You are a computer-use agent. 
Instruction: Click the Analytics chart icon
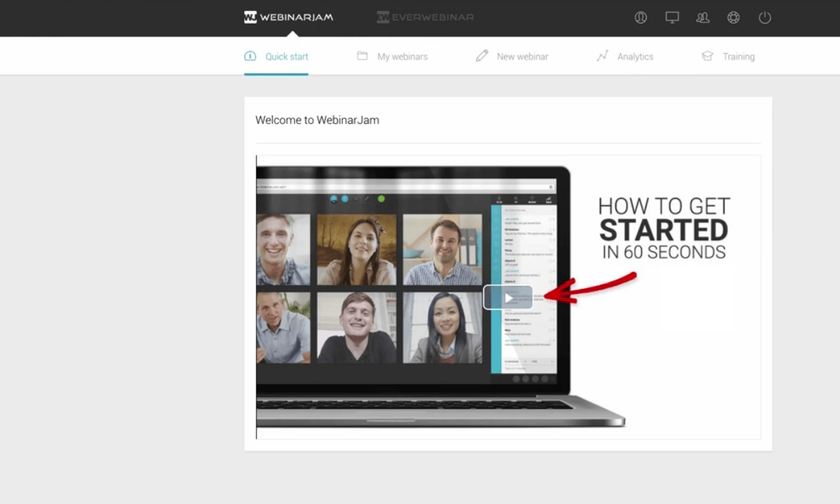pos(602,56)
